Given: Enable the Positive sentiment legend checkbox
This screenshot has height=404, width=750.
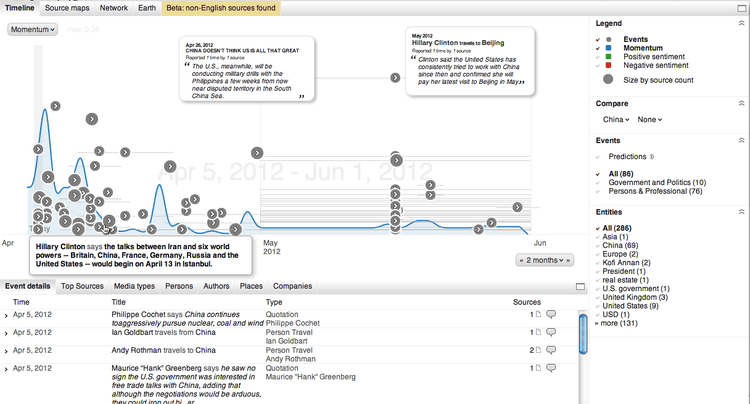Looking at the screenshot, I should [598, 58].
